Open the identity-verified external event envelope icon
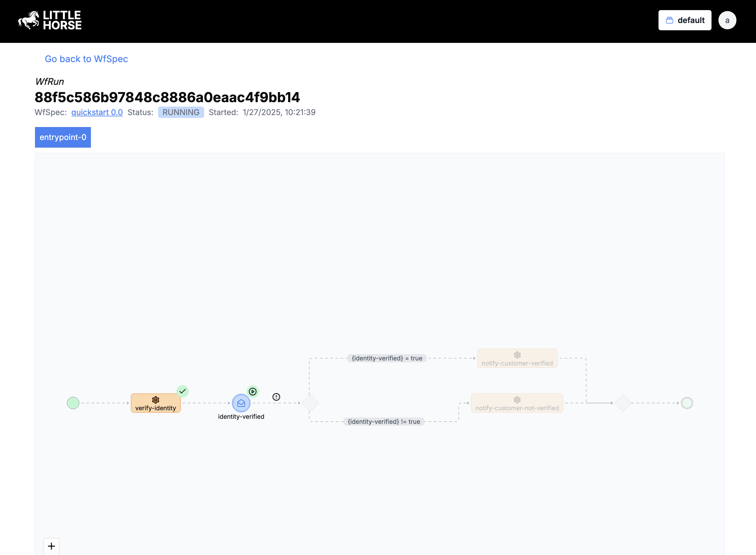 pos(241,403)
